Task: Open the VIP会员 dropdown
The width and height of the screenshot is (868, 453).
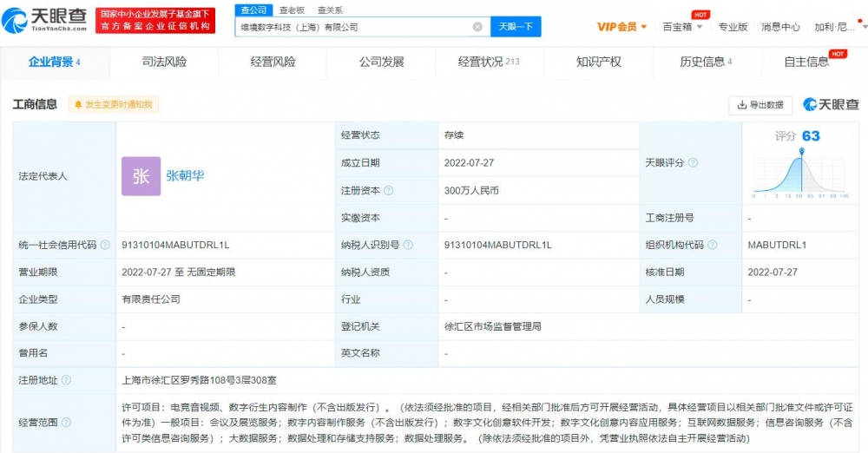Action: [621, 27]
